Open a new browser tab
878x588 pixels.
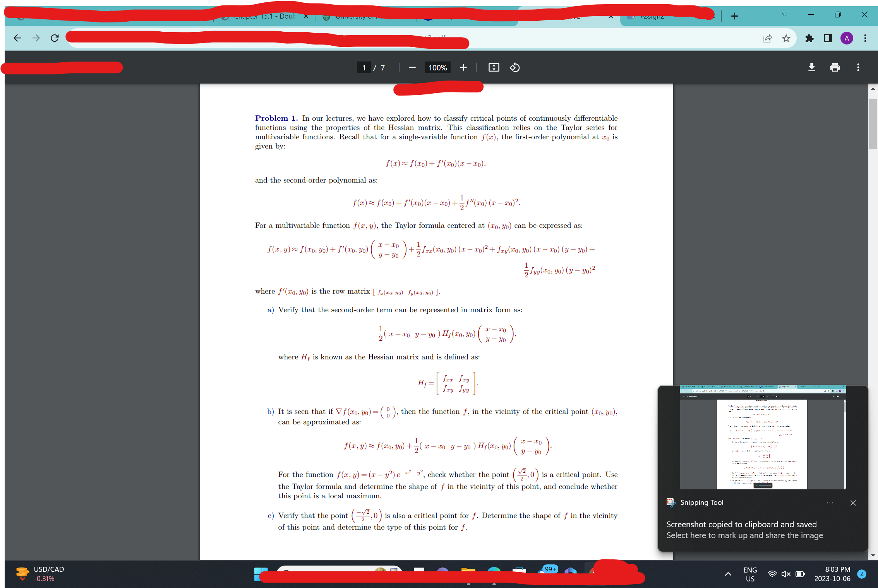(x=734, y=16)
